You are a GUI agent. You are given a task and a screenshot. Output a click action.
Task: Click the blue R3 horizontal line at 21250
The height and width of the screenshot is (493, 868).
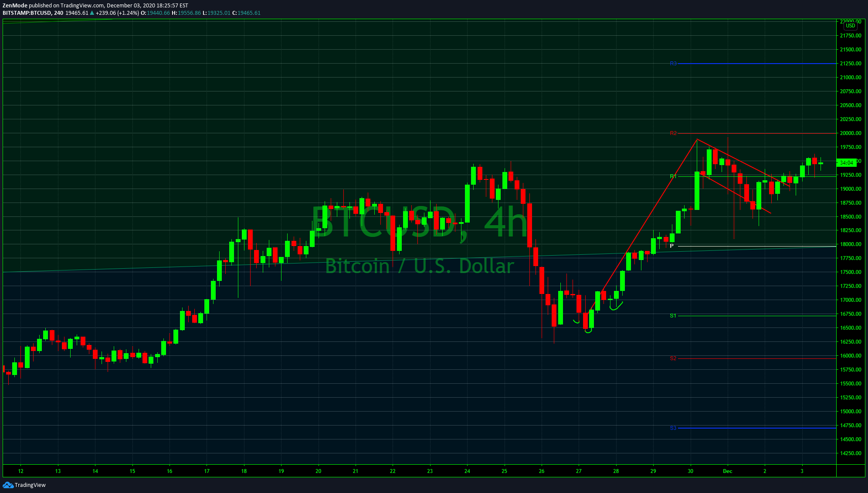click(x=757, y=64)
